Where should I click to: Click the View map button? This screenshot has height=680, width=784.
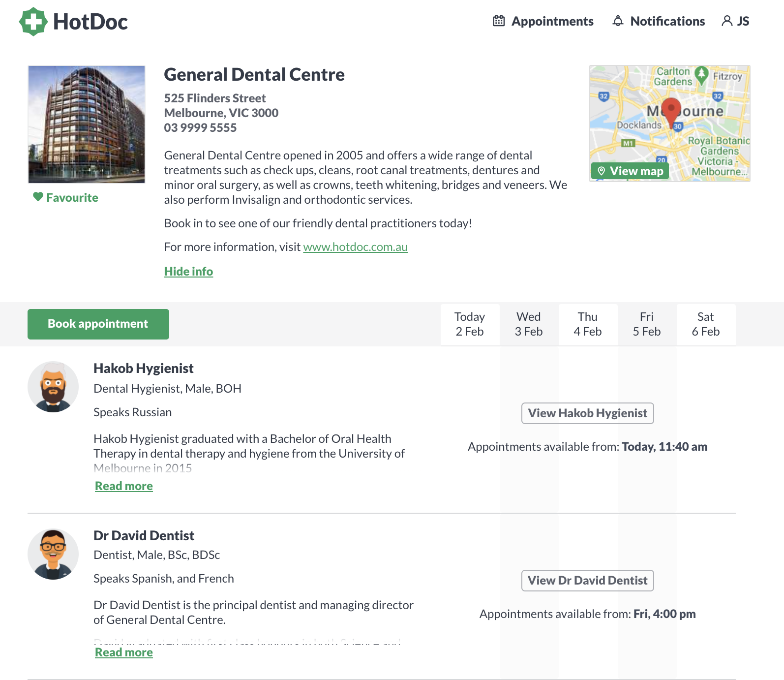[630, 171]
